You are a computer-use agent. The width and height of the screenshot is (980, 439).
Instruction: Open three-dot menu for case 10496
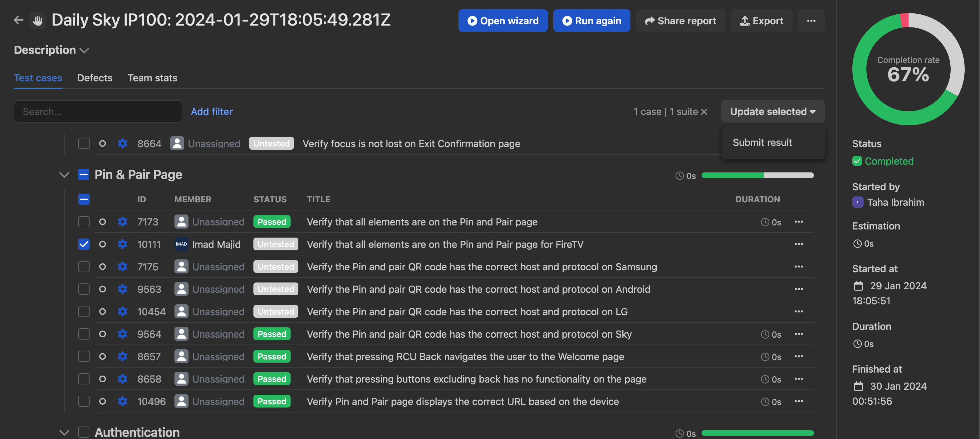[799, 401]
